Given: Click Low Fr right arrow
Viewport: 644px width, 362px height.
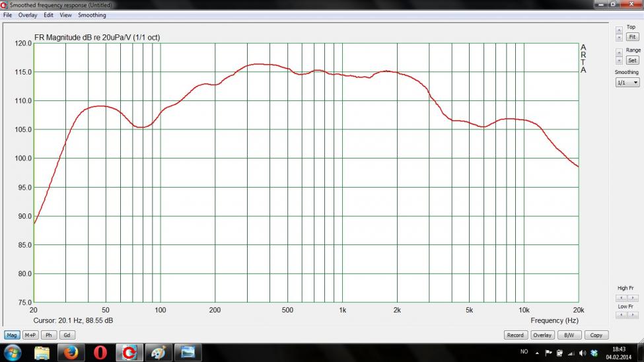Looking at the screenshot, I should (633, 314).
